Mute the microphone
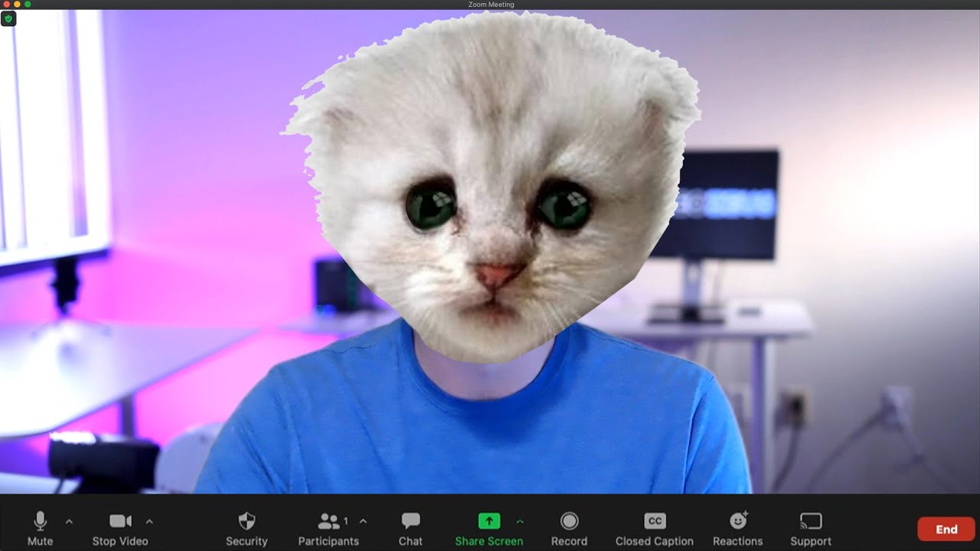The width and height of the screenshot is (980, 551). [x=40, y=529]
